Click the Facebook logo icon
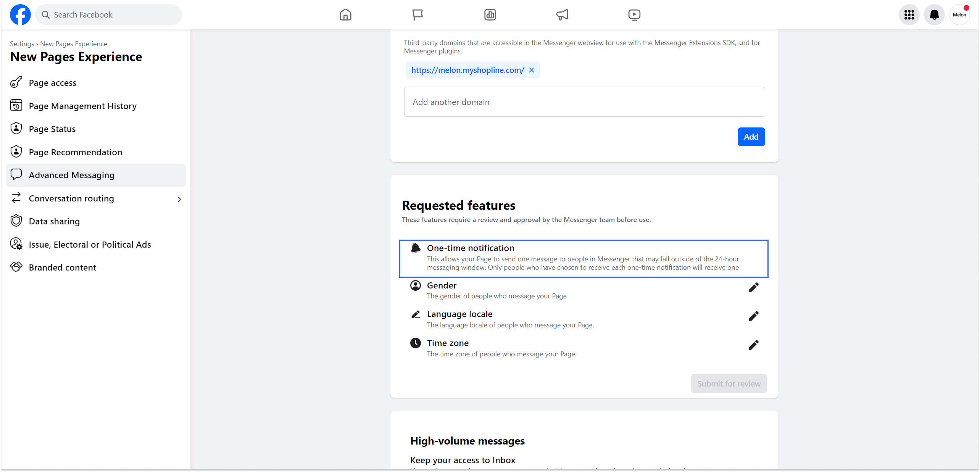 20,15
